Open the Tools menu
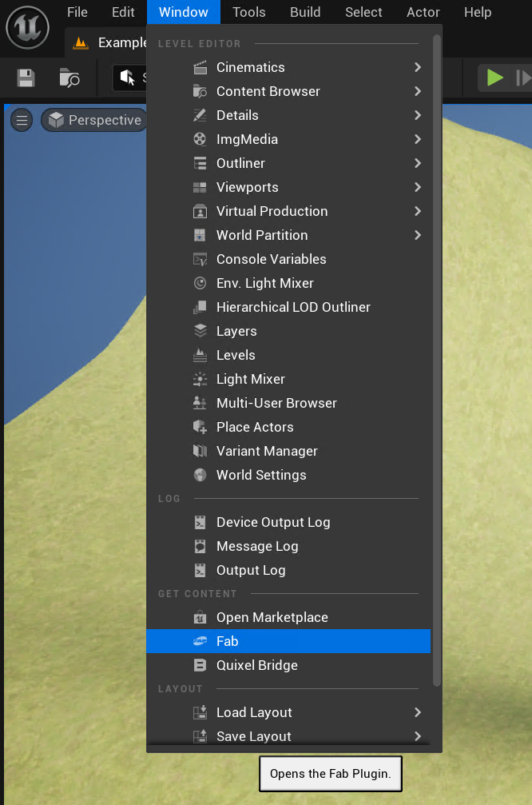The image size is (532, 805). [248, 12]
